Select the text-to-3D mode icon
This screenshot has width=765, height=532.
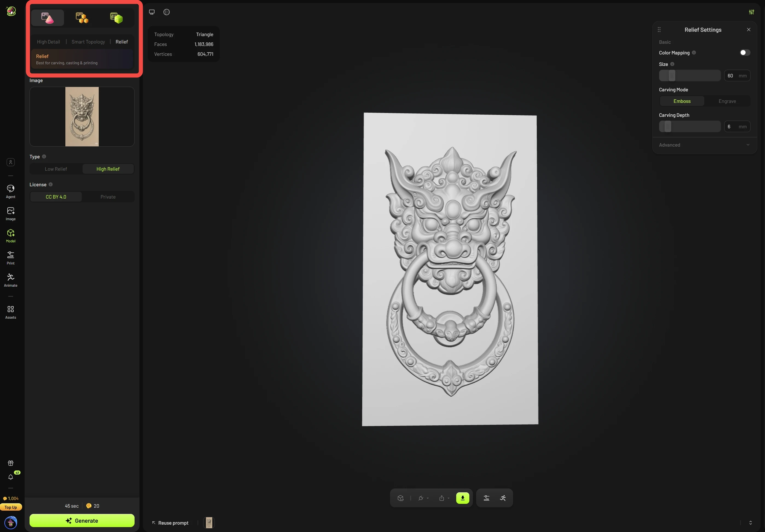[x=116, y=18]
